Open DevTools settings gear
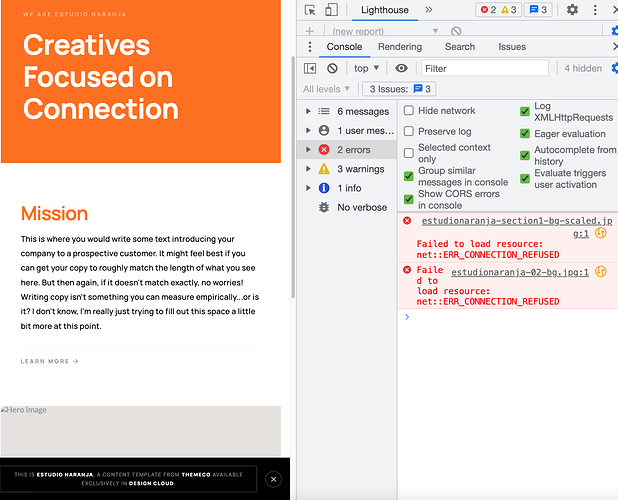The width and height of the screenshot is (618, 500). tap(572, 10)
